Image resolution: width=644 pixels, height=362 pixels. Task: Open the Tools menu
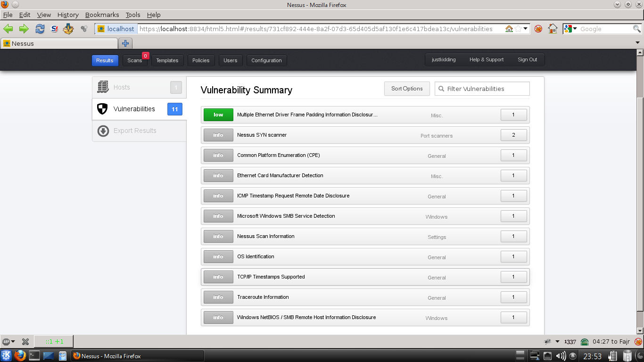[133, 15]
